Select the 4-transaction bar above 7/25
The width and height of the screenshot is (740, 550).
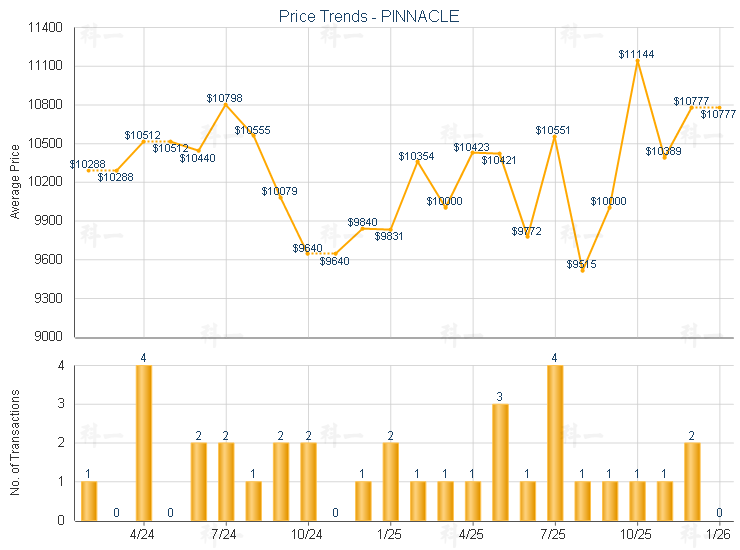tap(555, 442)
